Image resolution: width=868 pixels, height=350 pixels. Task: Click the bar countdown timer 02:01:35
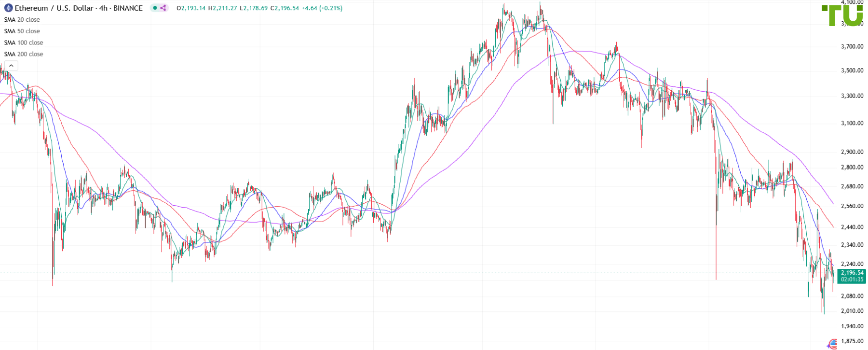click(x=852, y=280)
